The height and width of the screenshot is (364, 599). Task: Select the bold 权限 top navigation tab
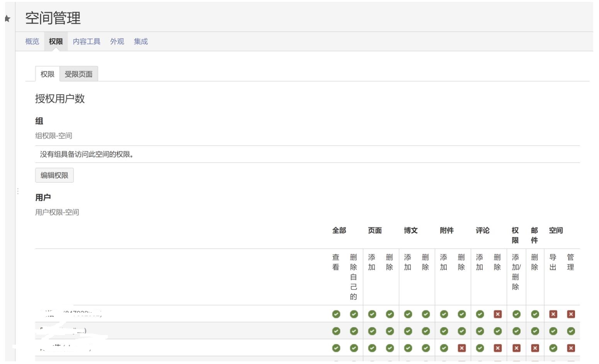point(56,41)
